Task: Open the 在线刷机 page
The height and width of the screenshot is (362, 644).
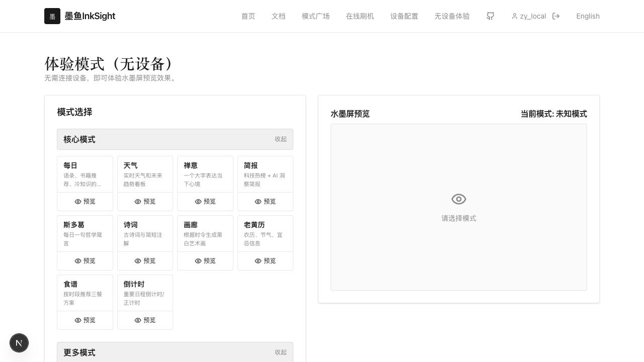Action: click(360, 16)
